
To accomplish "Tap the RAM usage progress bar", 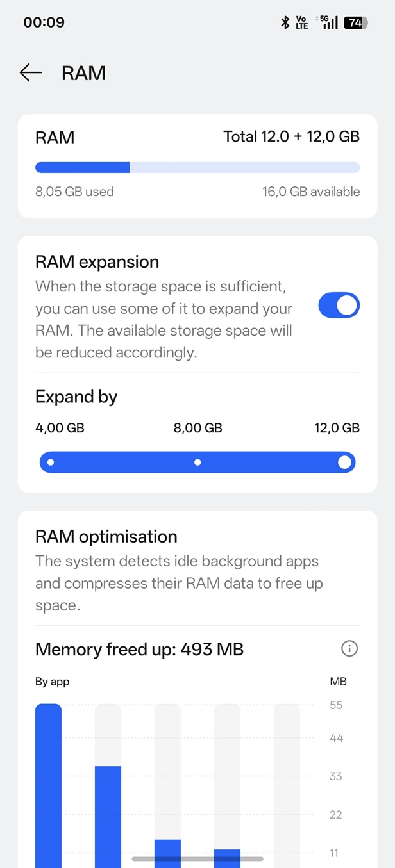I will coord(197,168).
